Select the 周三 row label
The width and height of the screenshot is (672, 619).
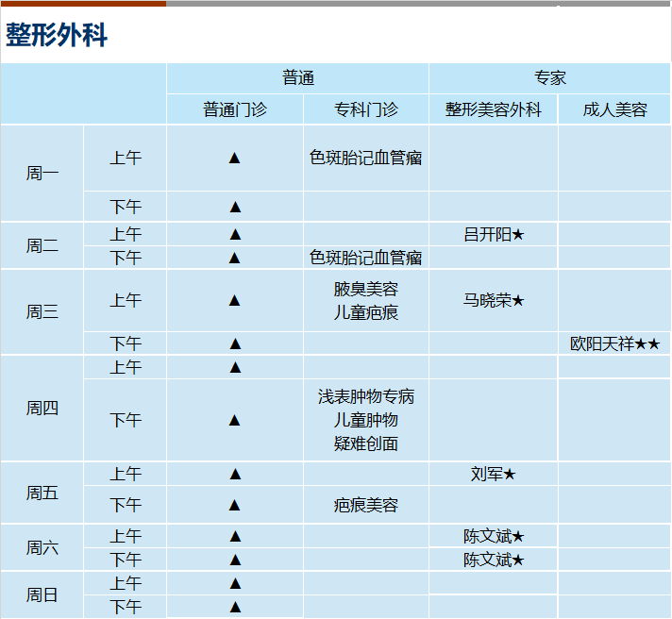(x=42, y=311)
